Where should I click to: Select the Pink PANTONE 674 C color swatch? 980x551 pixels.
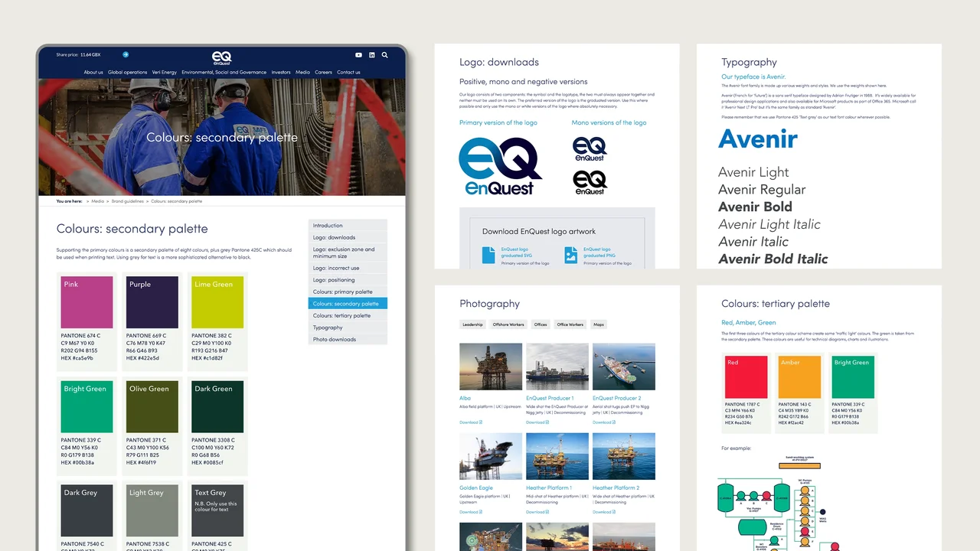point(87,302)
